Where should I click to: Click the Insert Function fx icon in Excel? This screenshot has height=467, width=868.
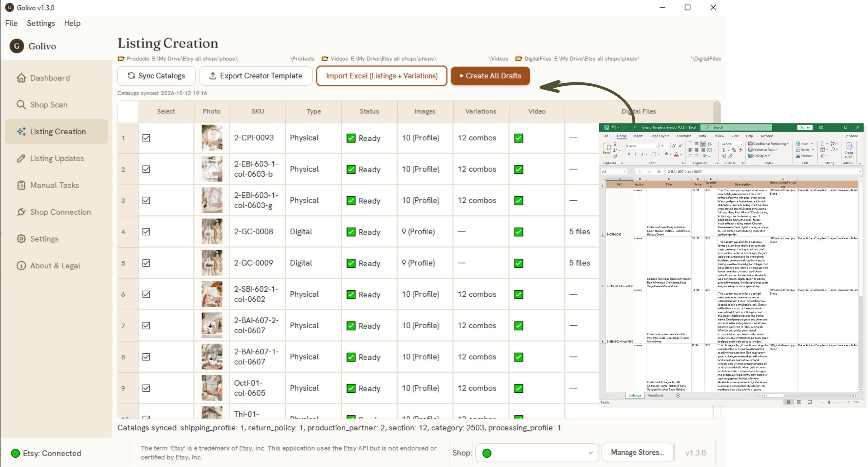659,172
